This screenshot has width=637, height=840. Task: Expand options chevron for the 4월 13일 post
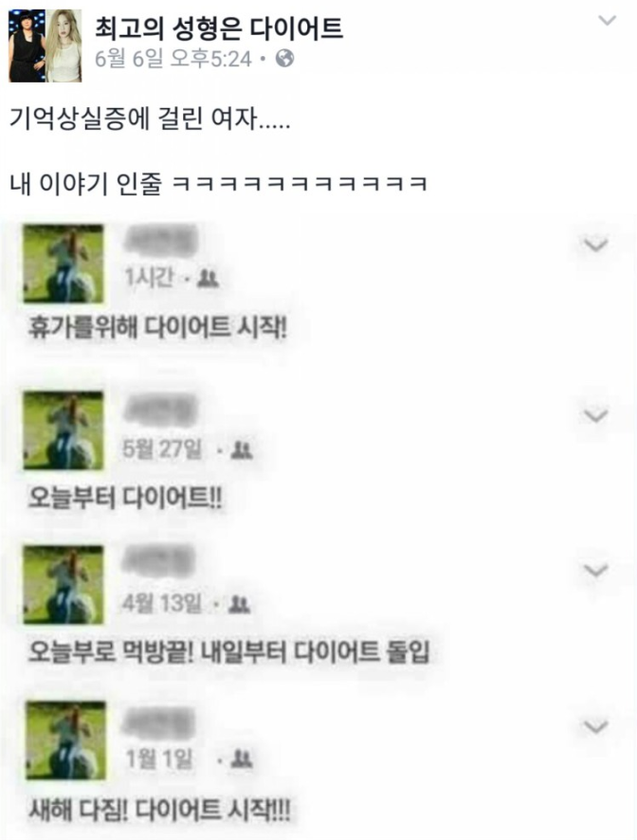tap(595, 571)
